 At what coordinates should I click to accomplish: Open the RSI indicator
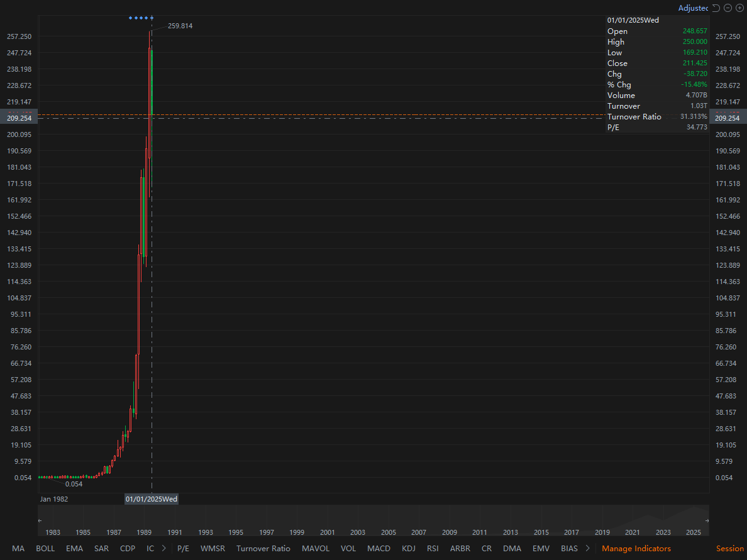(433, 549)
